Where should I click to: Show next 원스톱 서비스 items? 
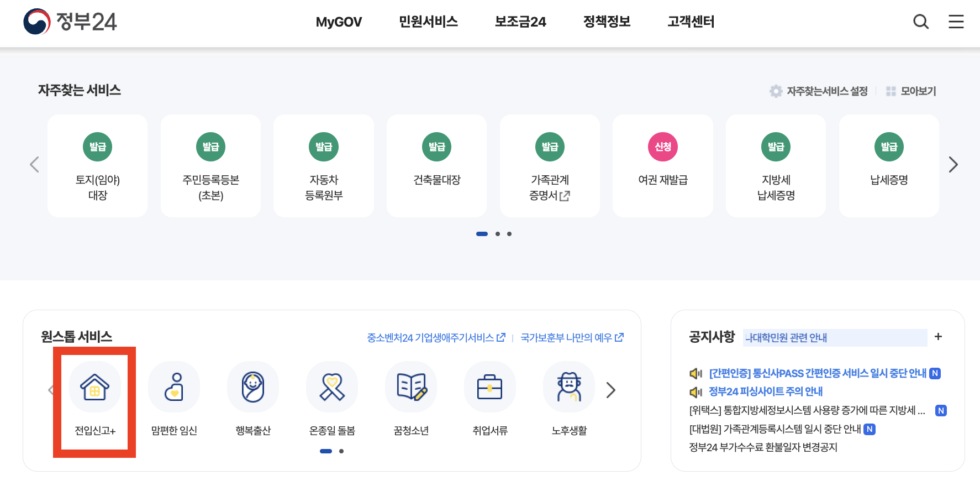coord(610,390)
